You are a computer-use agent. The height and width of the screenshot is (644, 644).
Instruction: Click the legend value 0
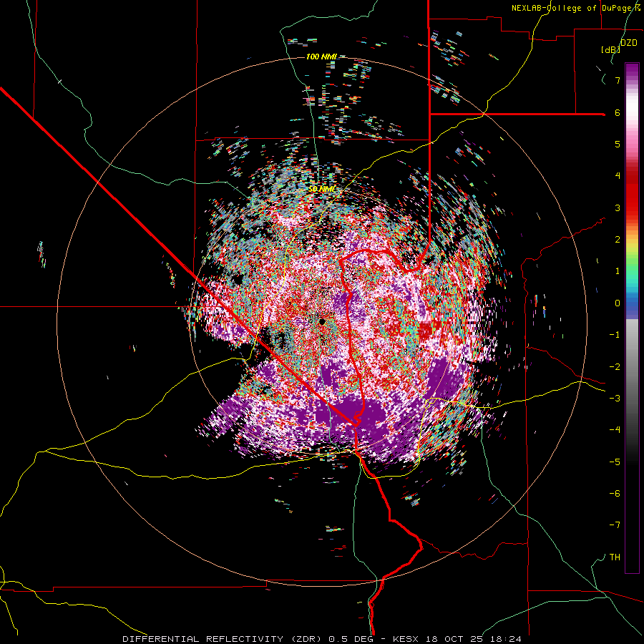tap(618, 303)
